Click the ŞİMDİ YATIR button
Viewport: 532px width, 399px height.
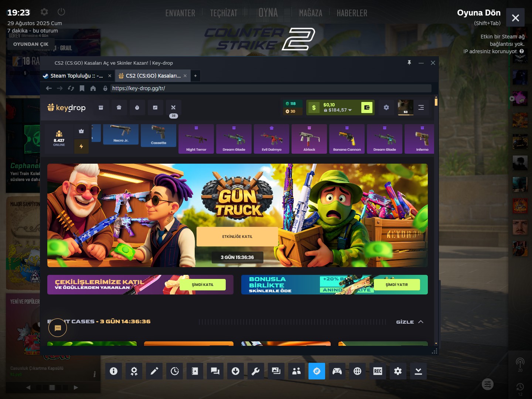coord(397,284)
